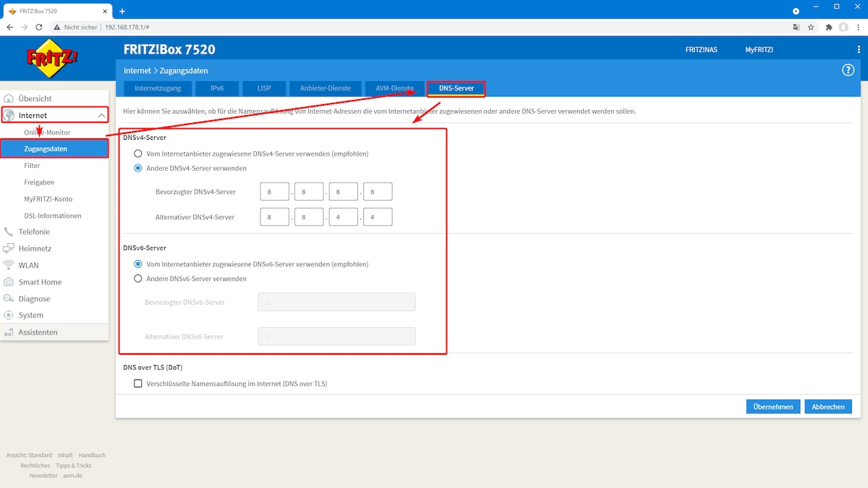Enable verschlüsselte Namensauflösung (DNS over TLS)
The image size is (868, 488).
point(137,383)
